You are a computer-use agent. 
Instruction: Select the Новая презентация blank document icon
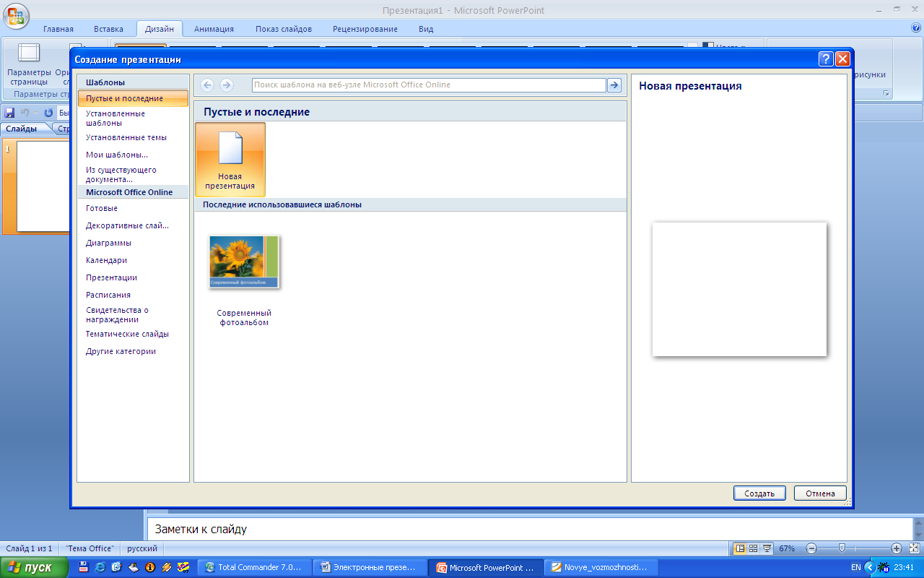click(230, 160)
